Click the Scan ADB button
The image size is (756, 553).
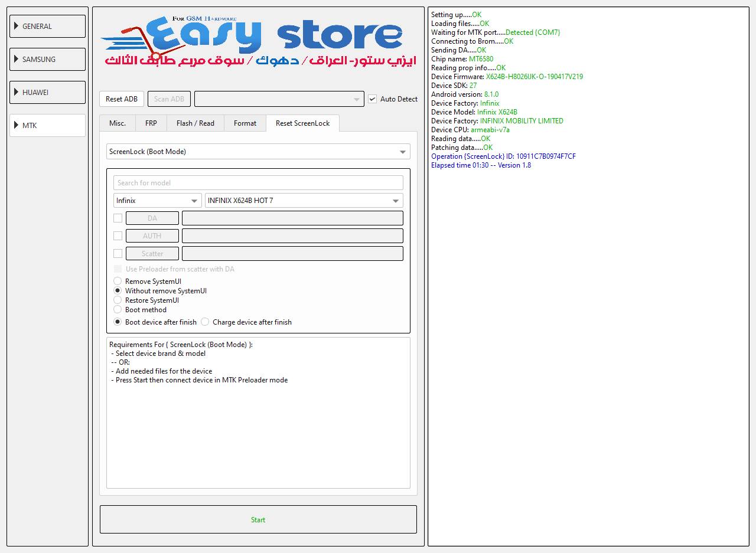point(169,99)
